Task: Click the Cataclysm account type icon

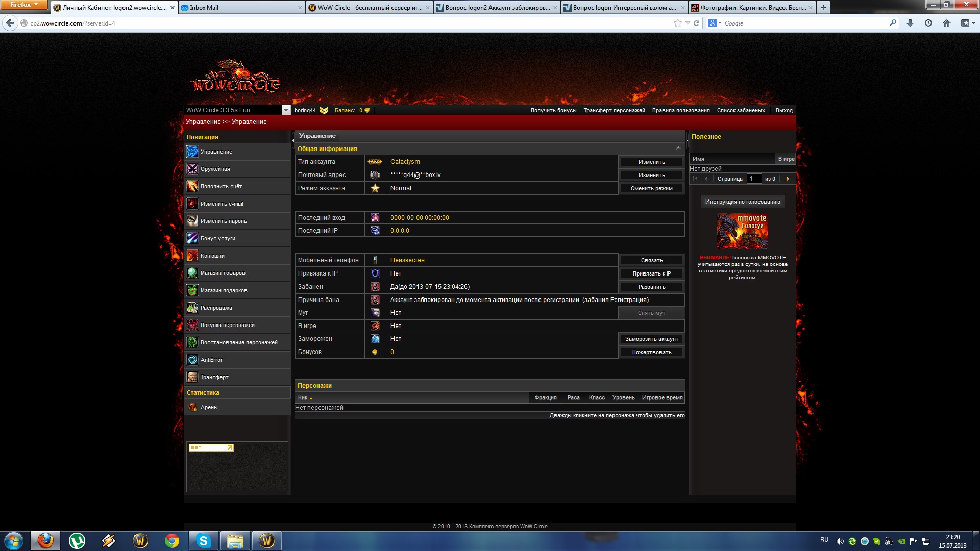Action: [375, 162]
